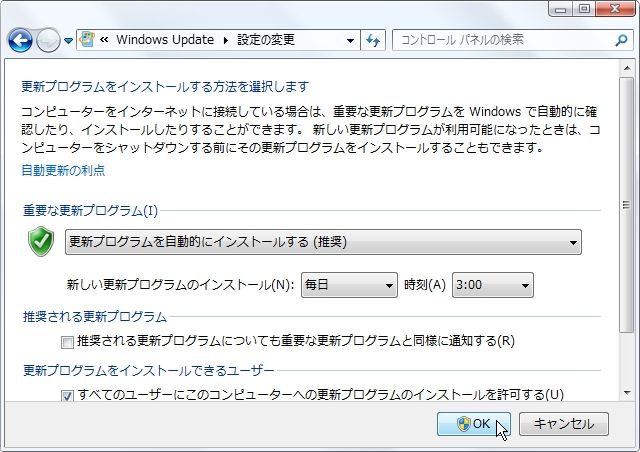
Task: Focus the コントロール パネルの検索 search field
Action: tap(511, 40)
